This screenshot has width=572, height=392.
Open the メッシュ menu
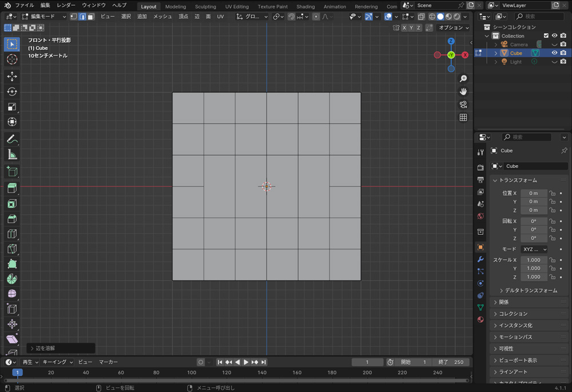coord(162,17)
